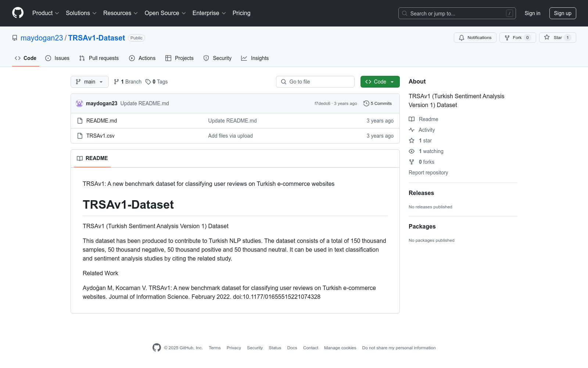The height and width of the screenshot is (368, 588).
Task: Open the 'Add files via upload' commit message
Action: 230,136
